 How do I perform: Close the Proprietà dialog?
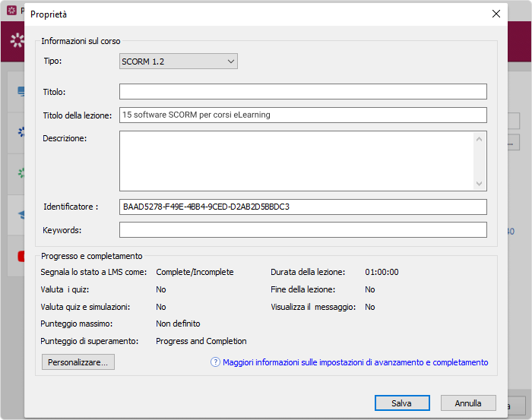click(496, 14)
